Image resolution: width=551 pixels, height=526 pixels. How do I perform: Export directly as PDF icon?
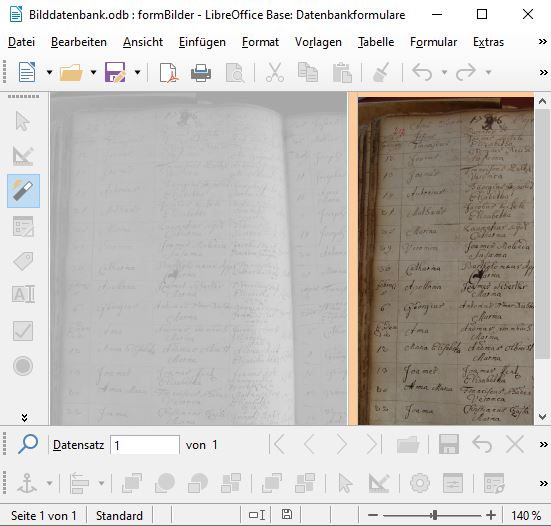tap(169, 73)
